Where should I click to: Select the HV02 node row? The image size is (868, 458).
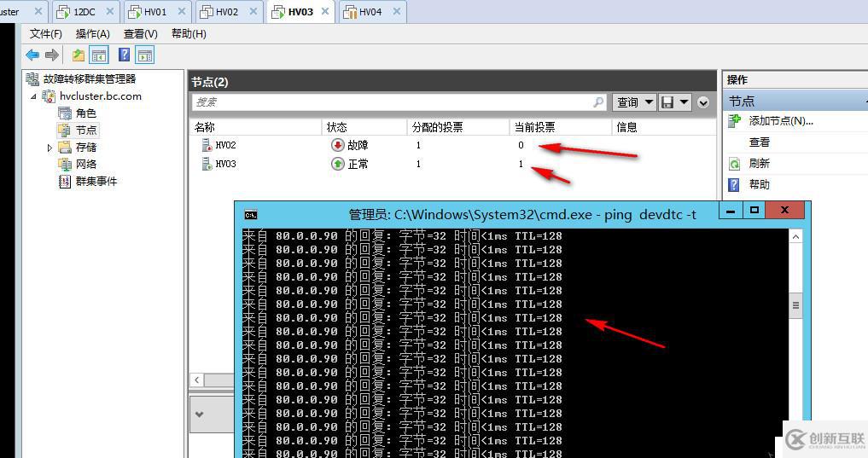454,145
